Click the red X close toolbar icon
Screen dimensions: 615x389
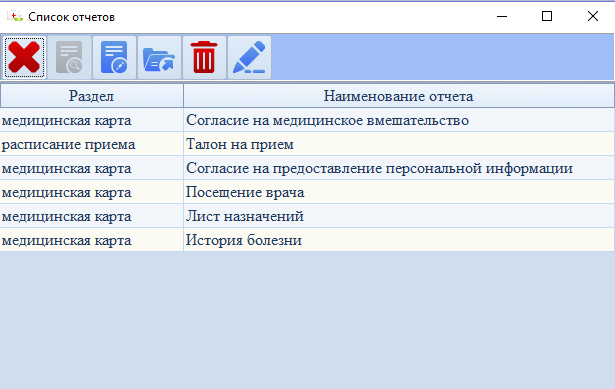click(x=24, y=58)
